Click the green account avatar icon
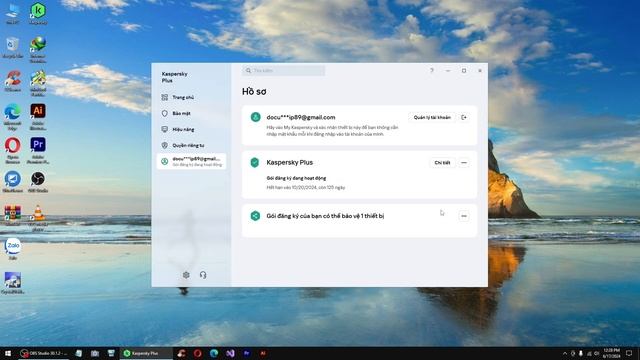This screenshot has width=640, height=360. click(x=256, y=117)
